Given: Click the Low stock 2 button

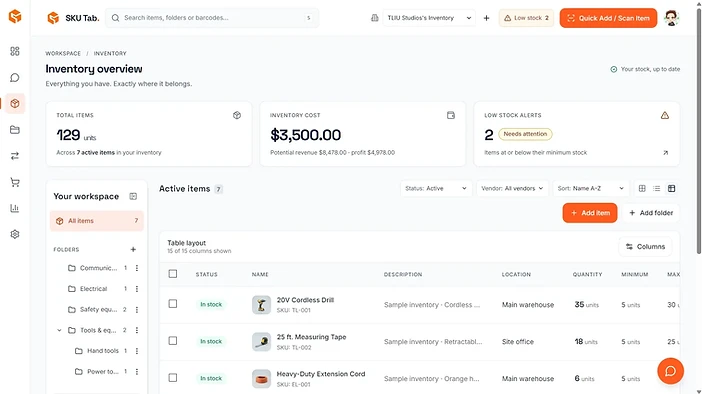Looking at the screenshot, I should (526, 18).
